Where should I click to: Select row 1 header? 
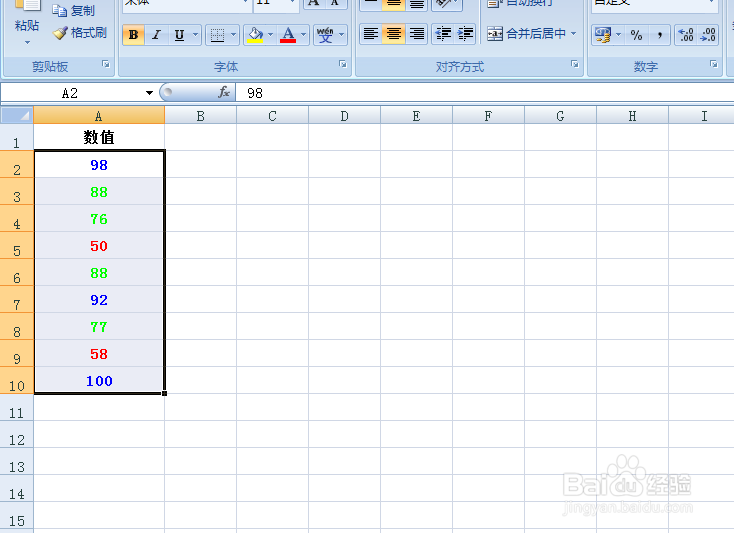pyautogui.click(x=17, y=138)
